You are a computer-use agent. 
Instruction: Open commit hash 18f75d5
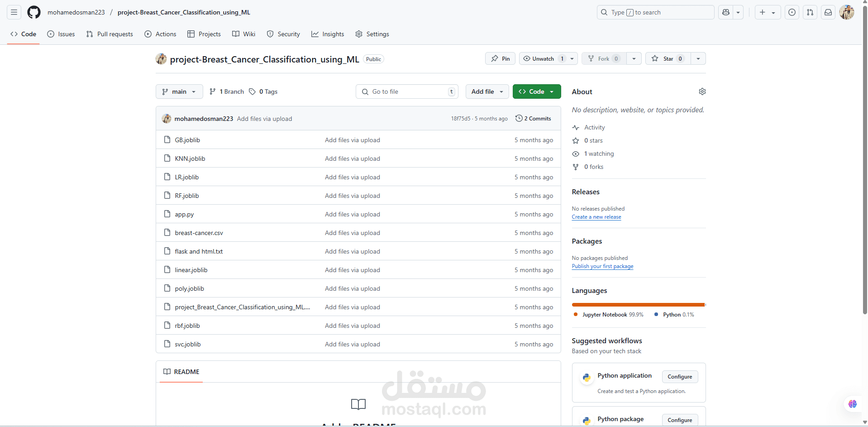tap(461, 119)
